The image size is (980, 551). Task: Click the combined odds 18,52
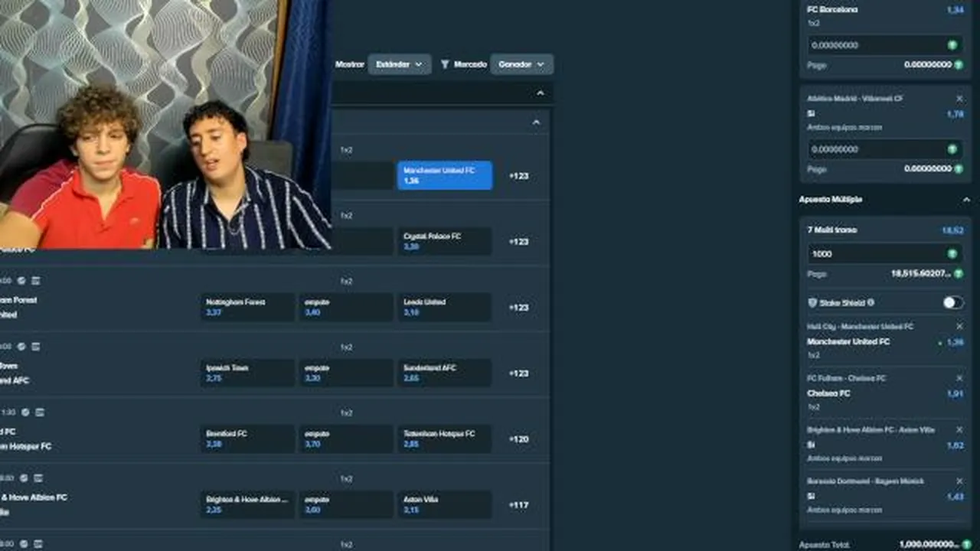(x=952, y=230)
